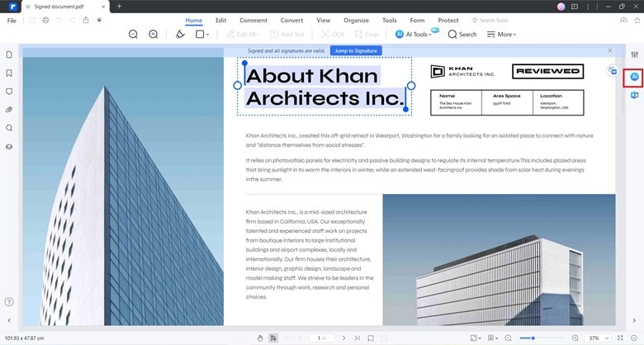Click the floating translate icon near page
Image resolution: width=644 pixels, height=345 pixels.
point(613,71)
